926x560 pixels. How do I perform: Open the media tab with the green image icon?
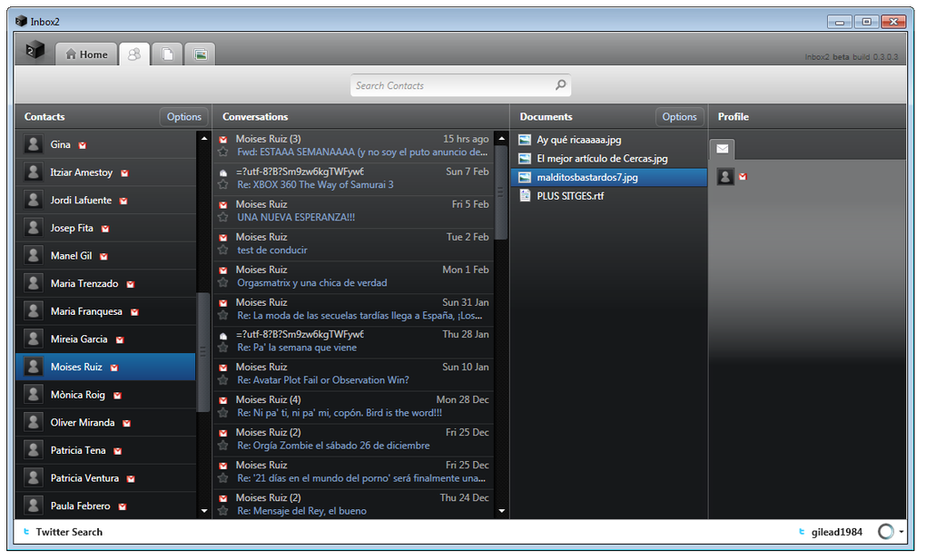[199, 54]
